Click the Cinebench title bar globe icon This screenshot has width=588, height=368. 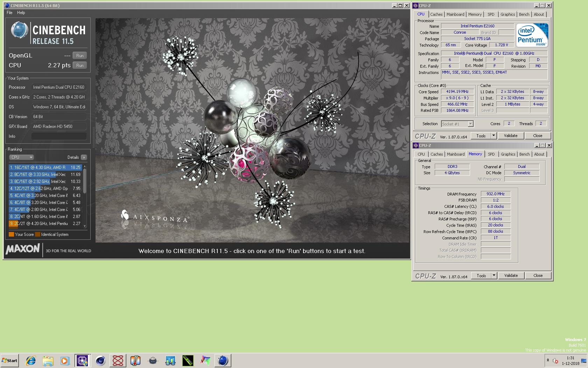point(7,6)
